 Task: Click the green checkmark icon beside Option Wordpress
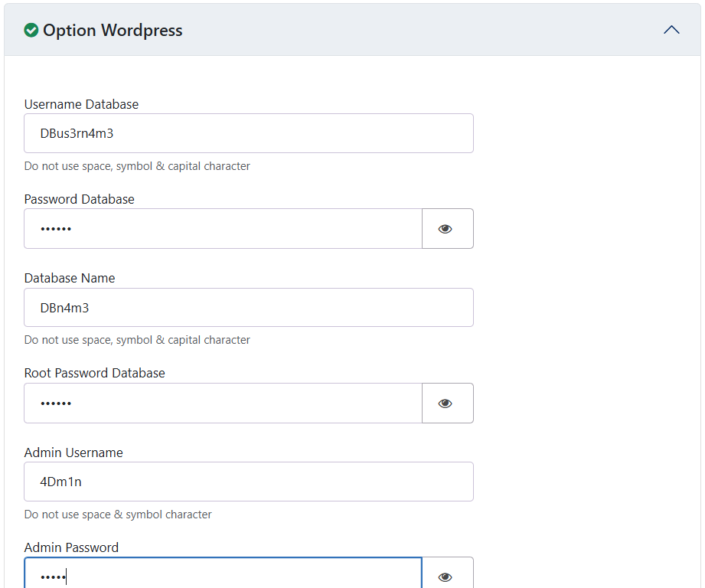(x=31, y=30)
